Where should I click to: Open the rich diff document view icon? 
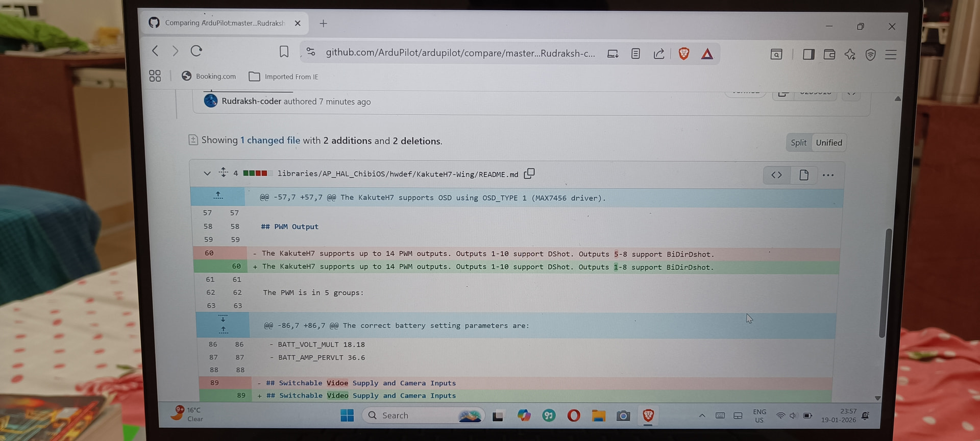coord(803,175)
